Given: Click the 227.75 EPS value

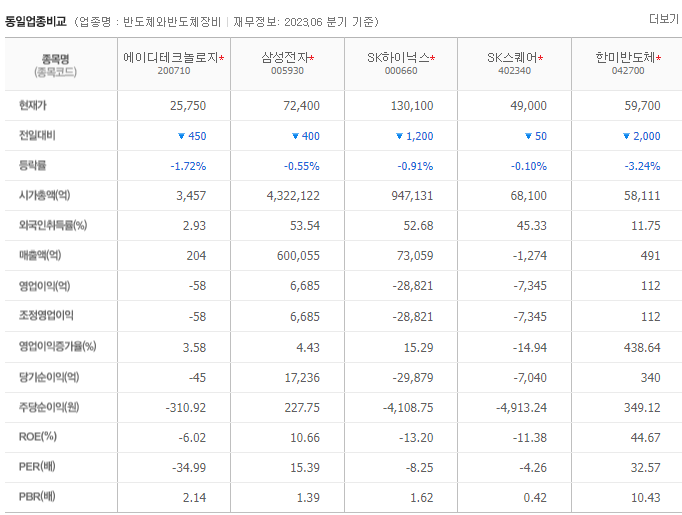Looking at the screenshot, I should [x=302, y=408].
